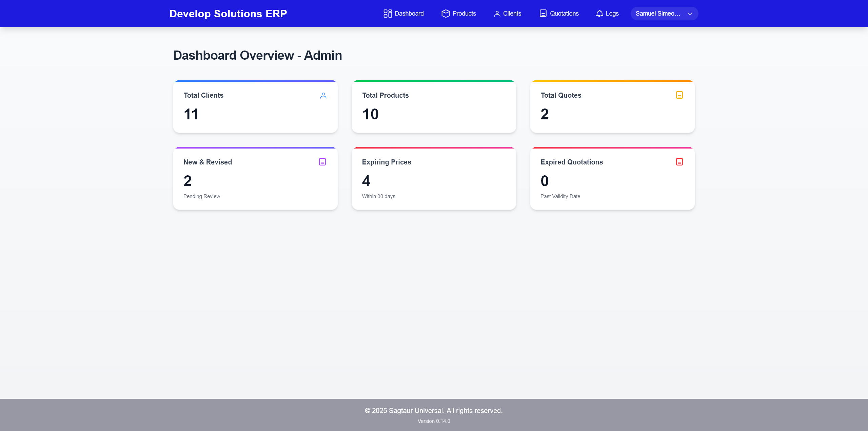Click the purple document icon on New & Revised
The width and height of the screenshot is (868, 431).
coord(322,162)
